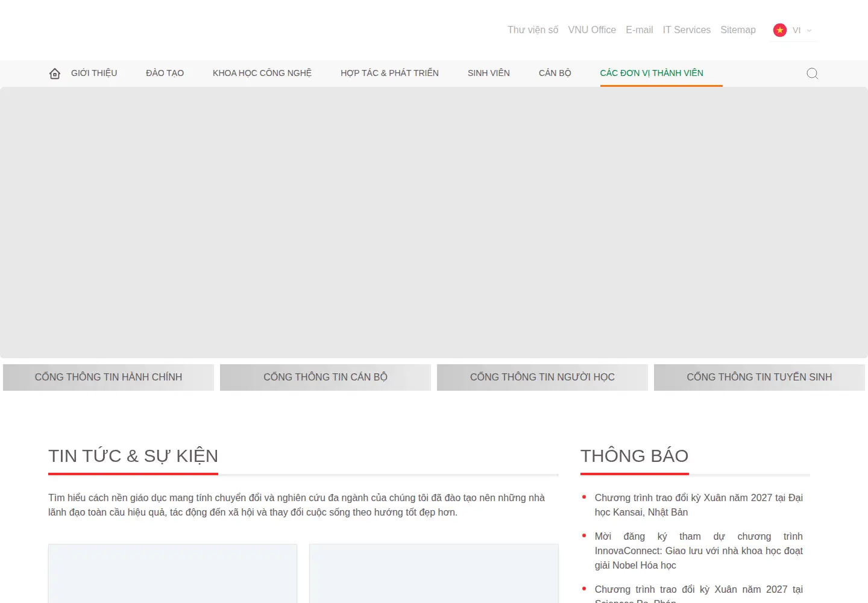Screen dimensions: 868x603
Task: Open the Giới thiệu menu
Action: pyautogui.click(x=94, y=73)
